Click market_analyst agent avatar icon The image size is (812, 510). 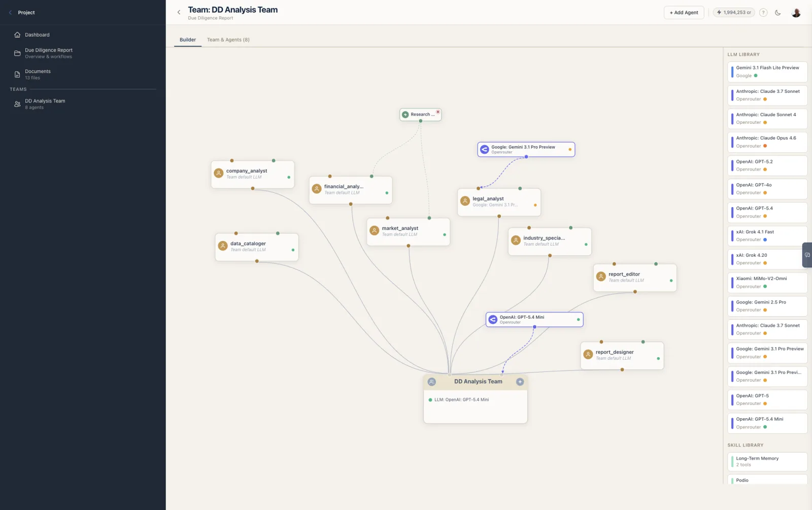(x=375, y=231)
